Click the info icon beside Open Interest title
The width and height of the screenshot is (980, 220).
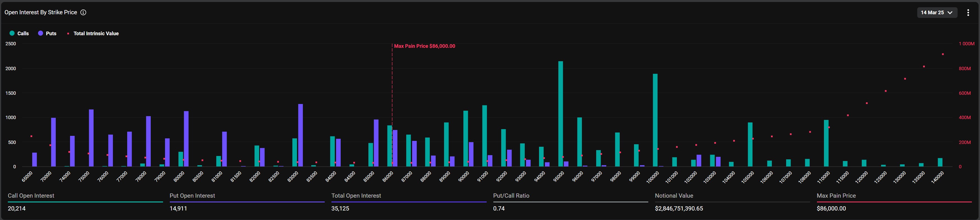(x=83, y=13)
